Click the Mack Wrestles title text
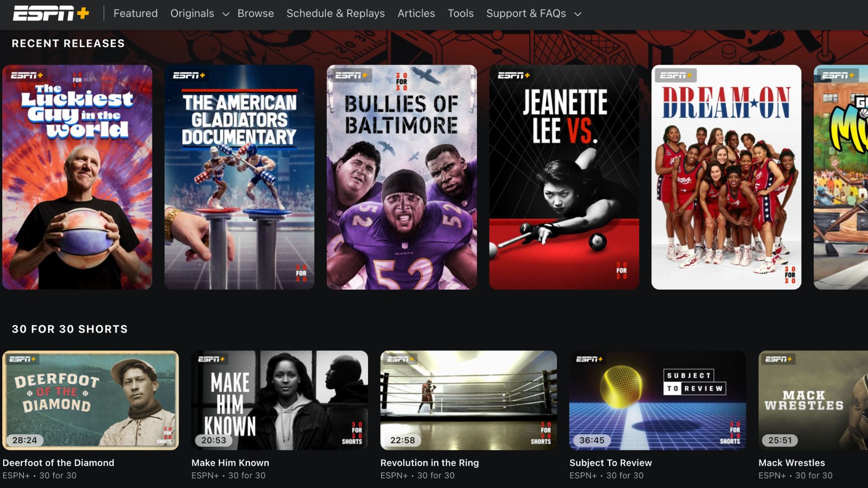 tap(791, 463)
